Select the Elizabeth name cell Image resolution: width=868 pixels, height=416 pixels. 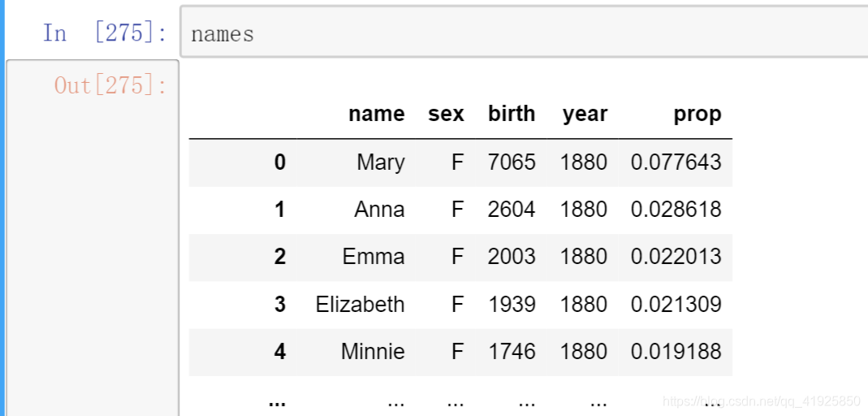click(x=360, y=304)
